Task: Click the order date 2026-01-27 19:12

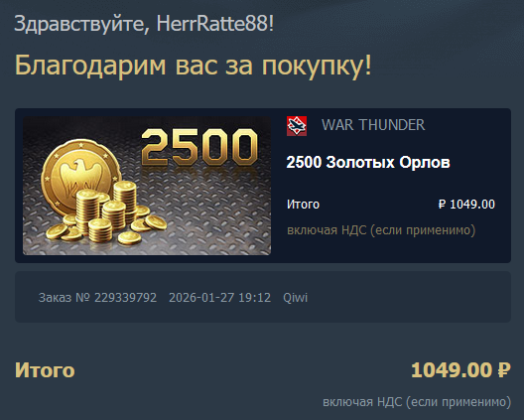Action: (220, 298)
